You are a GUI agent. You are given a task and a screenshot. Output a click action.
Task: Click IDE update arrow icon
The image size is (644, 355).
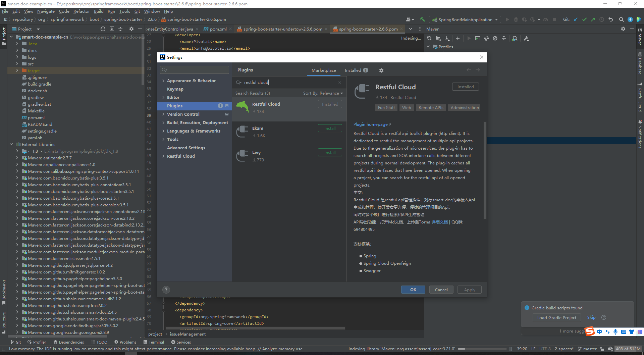(x=630, y=19)
